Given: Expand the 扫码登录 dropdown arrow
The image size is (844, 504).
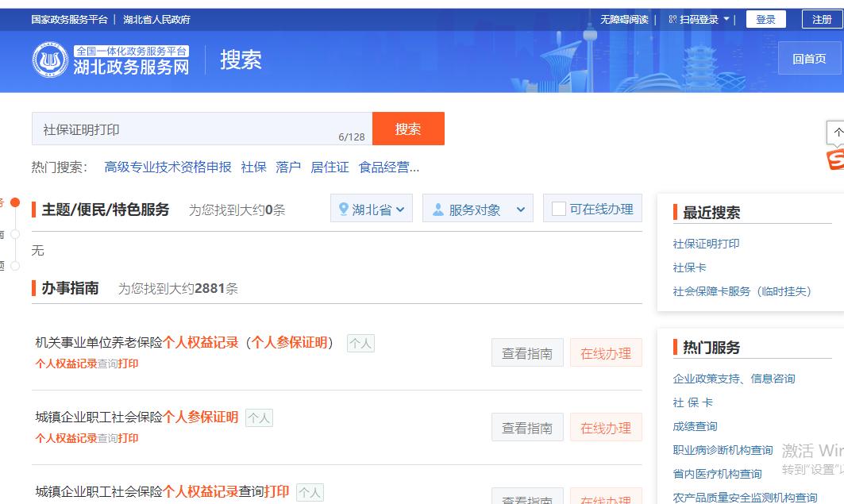Looking at the screenshot, I should [728, 18].
